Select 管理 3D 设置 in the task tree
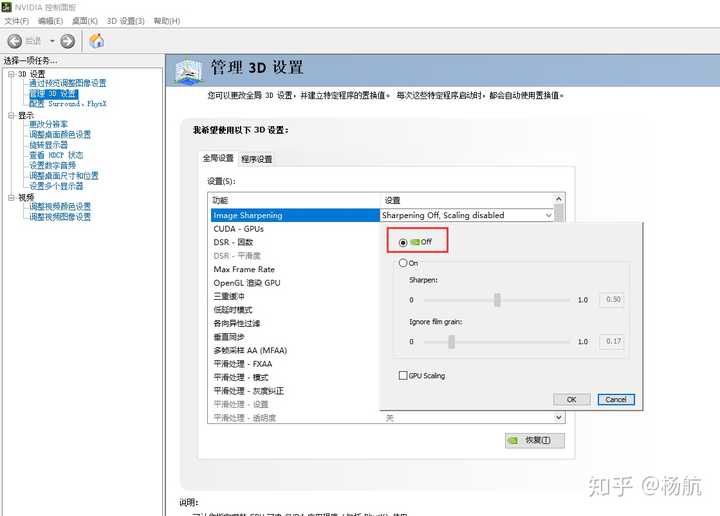This screenshot has height=516, width=720. [x=53, y=94]
